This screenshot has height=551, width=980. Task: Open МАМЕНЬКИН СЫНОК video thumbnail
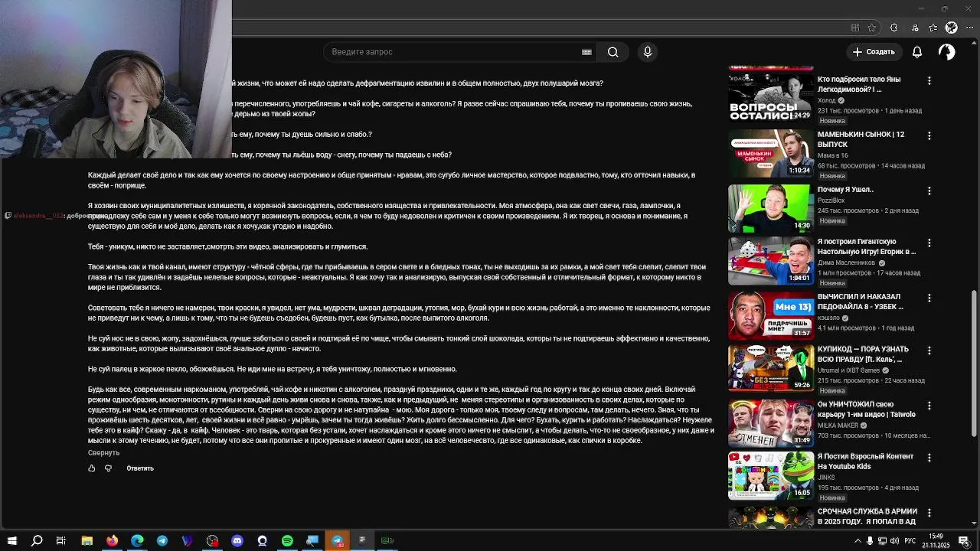[x=770, y=153]
